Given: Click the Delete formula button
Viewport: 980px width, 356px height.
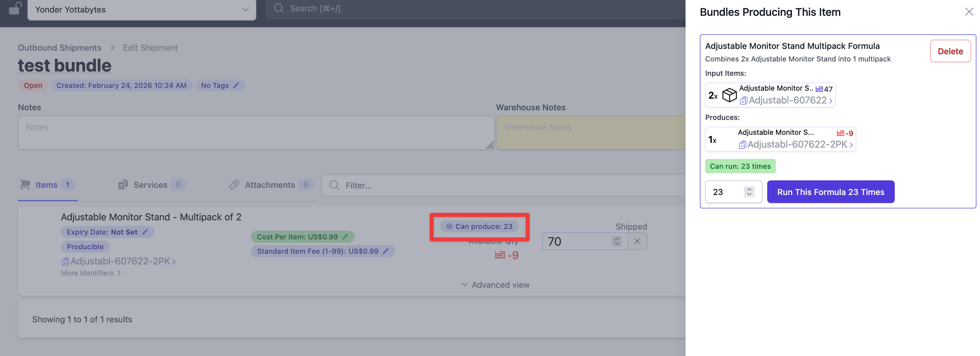Looking at the screenshot, I should click(950, 51).
